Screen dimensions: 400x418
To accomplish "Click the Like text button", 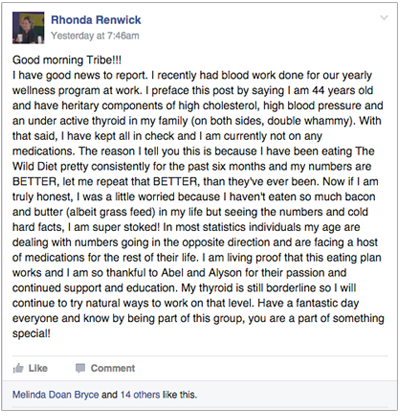I will click(38, 368).
